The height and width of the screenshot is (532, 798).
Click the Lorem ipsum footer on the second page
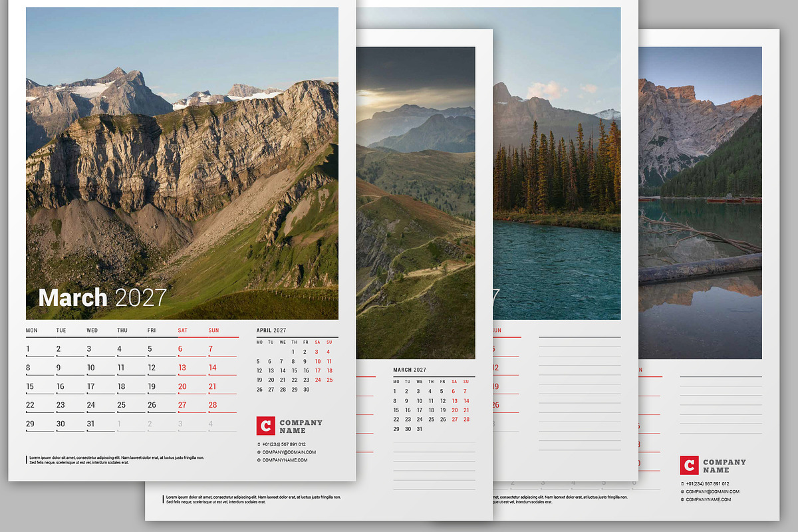coord(253,499)
